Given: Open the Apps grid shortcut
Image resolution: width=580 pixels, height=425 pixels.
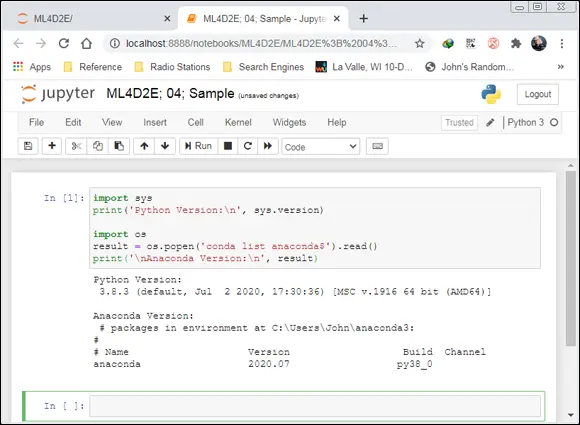Looking at the screenshot, I should tap(32, 67).
